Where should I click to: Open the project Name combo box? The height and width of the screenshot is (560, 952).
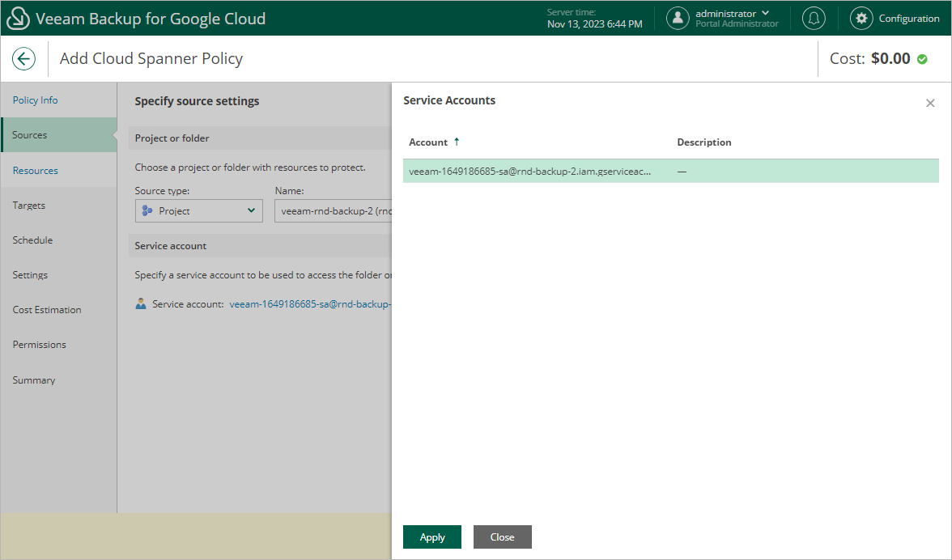click(x=334, y=211)
